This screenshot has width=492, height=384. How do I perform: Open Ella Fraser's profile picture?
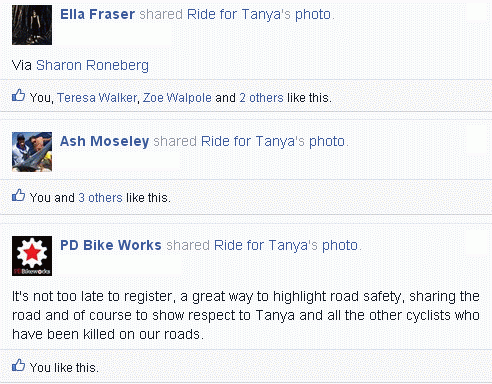pyautogui.click(x=32, y=25)
